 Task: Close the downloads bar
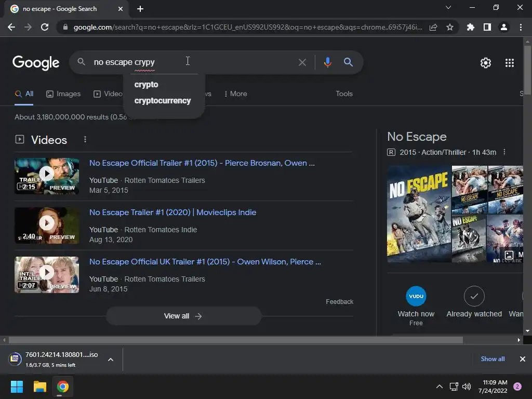[523, 359]
